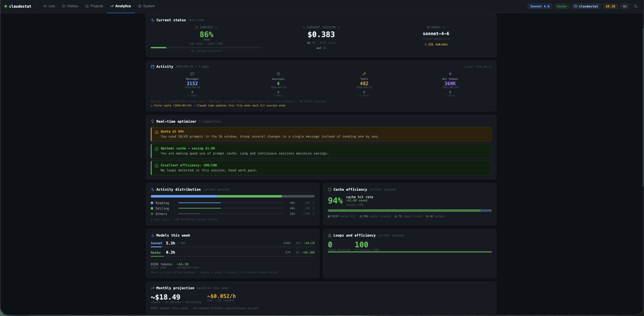Click the ~$0.052/h rate value
Viewport: 644px width, 316px height.
(221, 296)
